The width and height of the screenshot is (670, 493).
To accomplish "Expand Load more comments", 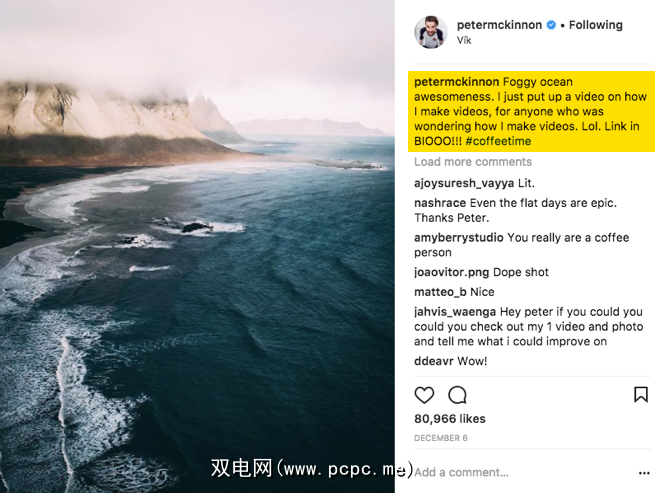I will (x=473, y=162).
